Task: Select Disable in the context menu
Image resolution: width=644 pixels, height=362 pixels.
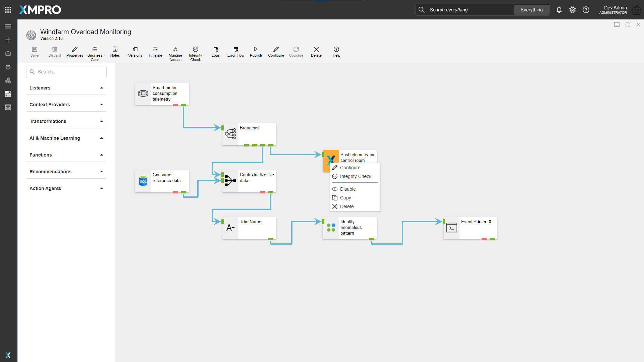Action: coord(348,189)
